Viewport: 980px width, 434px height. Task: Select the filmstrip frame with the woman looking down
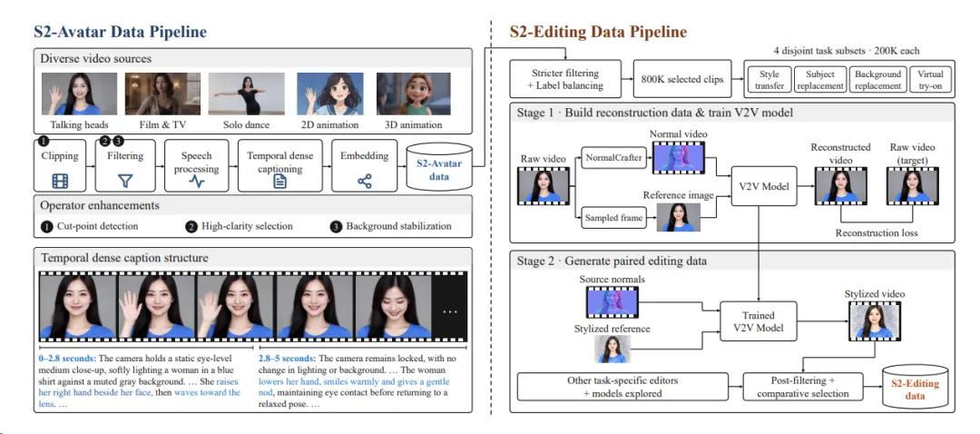[393, 307]
